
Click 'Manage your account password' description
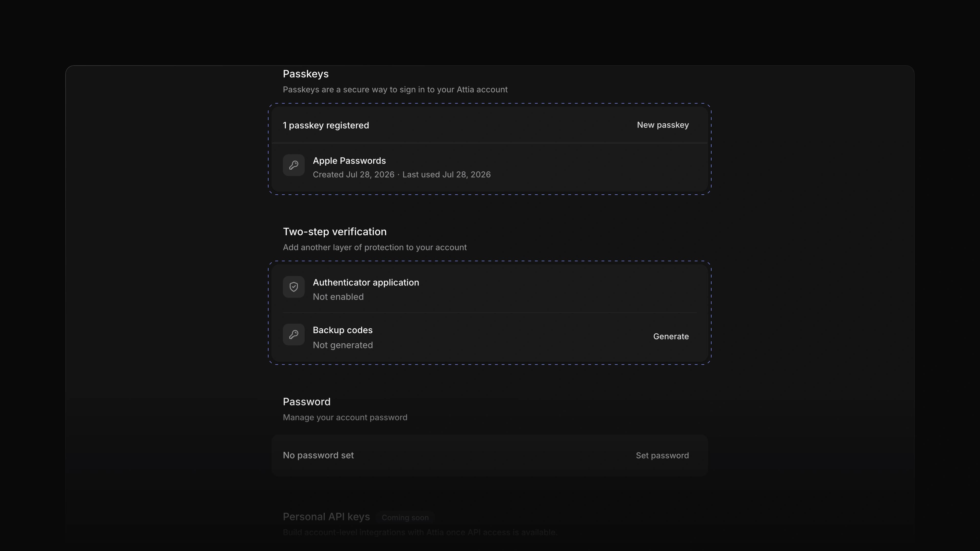click(x=345, y=418)
